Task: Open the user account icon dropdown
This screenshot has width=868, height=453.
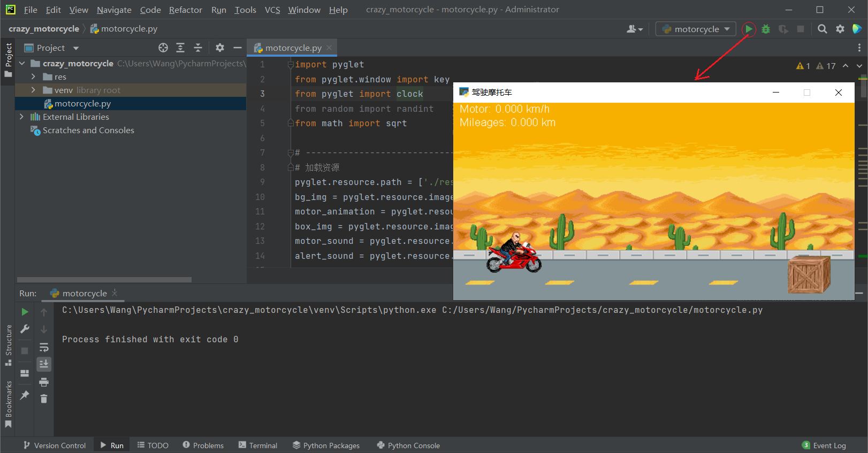Action: click(x=635, y=29)
